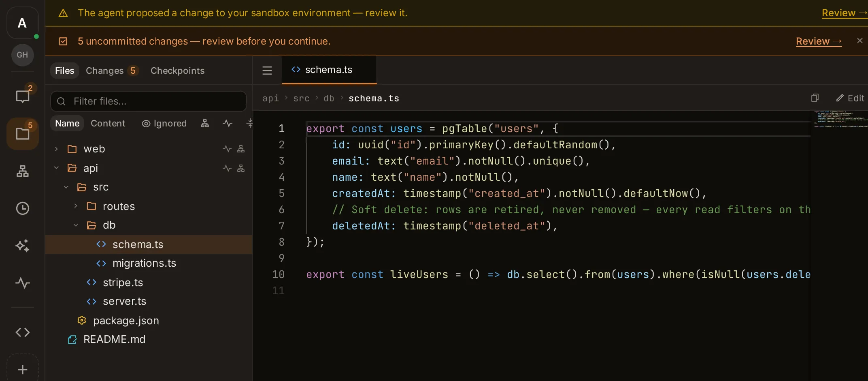Click the copy file icon near Edit
This screenshot has height=381, width=868.
point(815,98)
